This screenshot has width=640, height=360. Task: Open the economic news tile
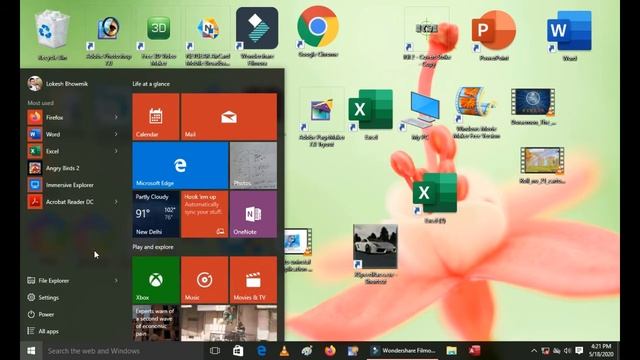[156, 323]
